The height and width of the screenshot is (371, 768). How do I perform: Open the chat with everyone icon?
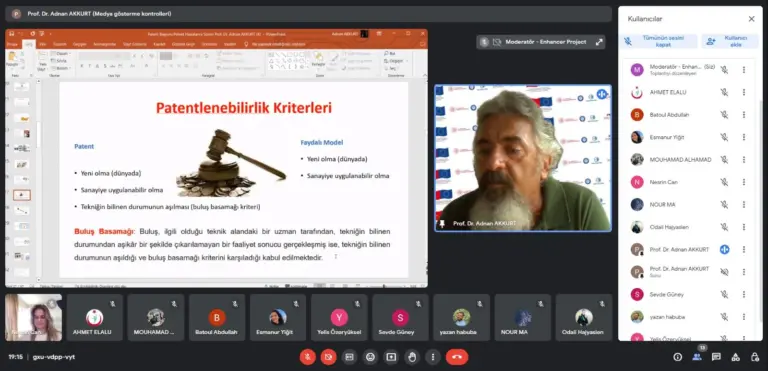716,357
